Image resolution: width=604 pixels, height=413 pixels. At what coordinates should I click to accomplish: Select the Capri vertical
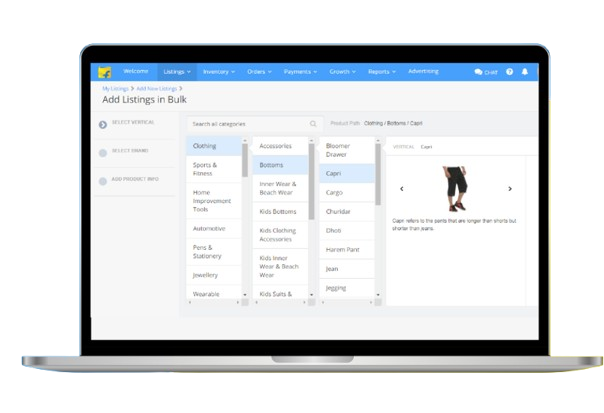coord(347,173)
